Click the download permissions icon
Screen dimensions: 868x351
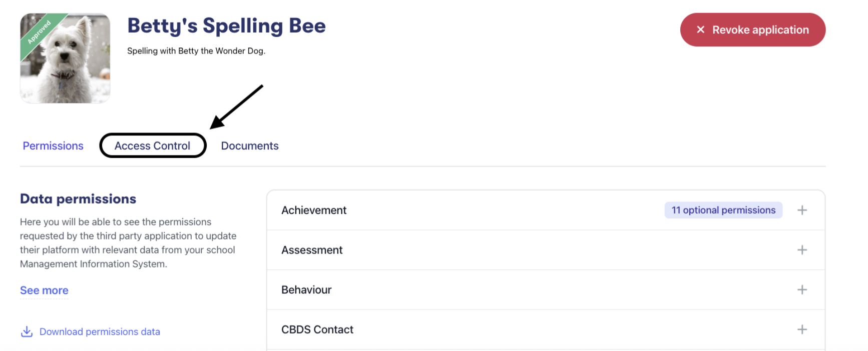pyautogui.click(x=27, y=331)
